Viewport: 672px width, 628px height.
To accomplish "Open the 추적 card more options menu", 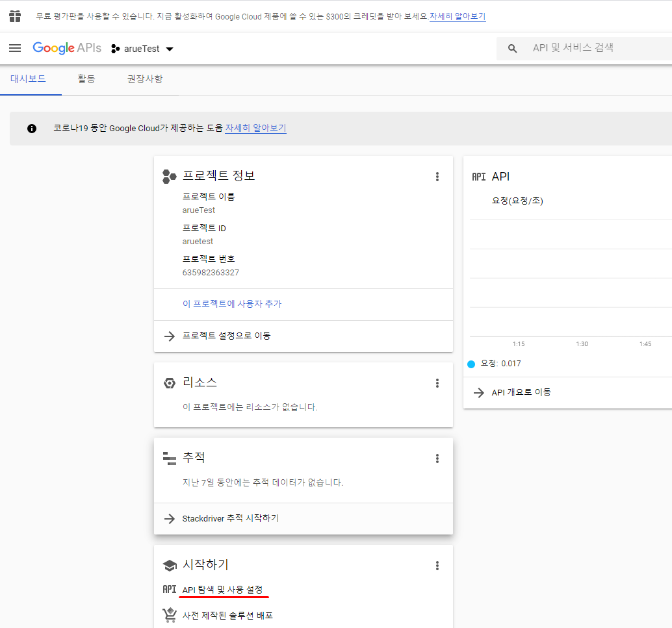I will point(437,458).
